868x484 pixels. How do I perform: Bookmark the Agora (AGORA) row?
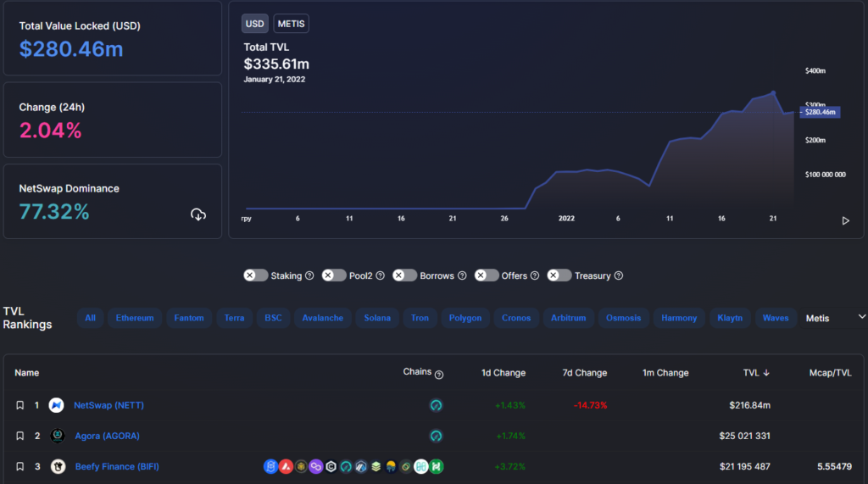tap(19, 436)
